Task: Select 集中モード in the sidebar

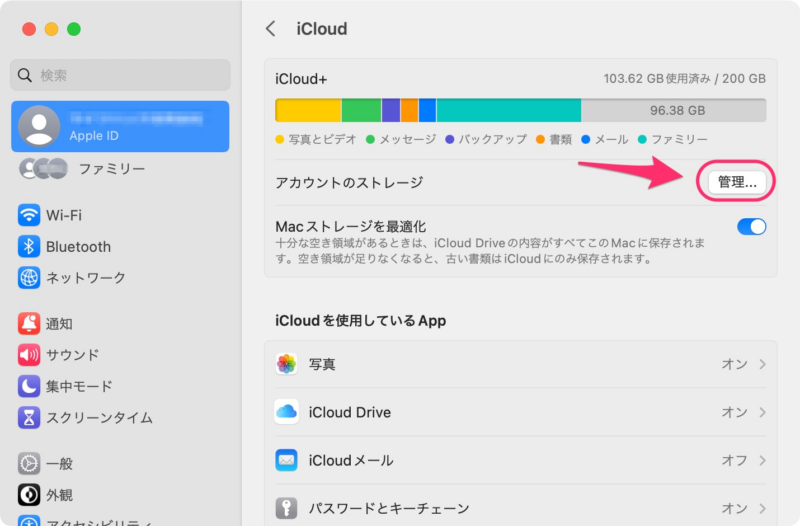Action: pyautogui.click(x=120, y=386)
